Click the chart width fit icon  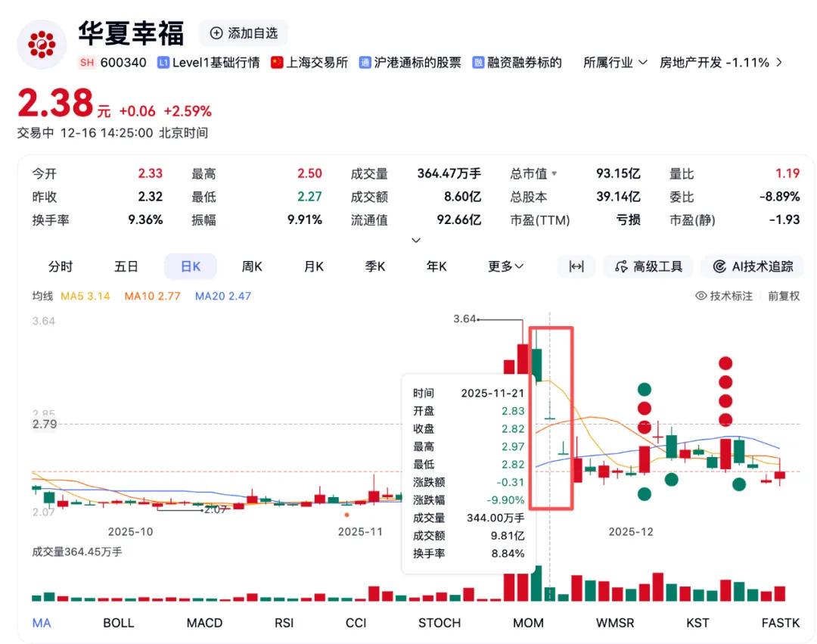pos(576,267)
